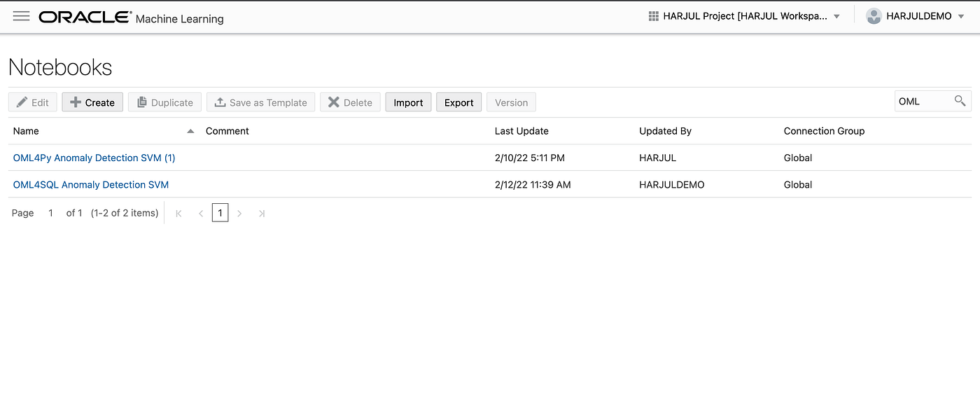980x414 pixels.
Task: Click the Oracle Machine Learning logo
Action: click(84, 16)
